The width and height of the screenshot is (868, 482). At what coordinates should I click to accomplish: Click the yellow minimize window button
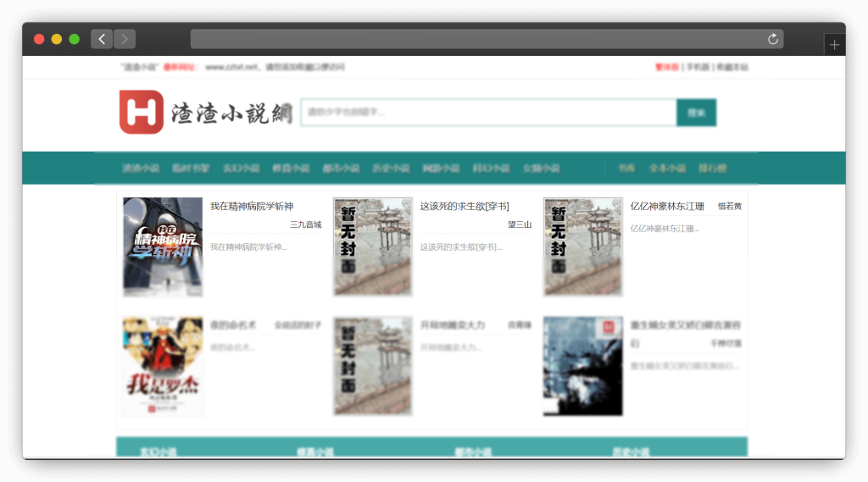57,39
